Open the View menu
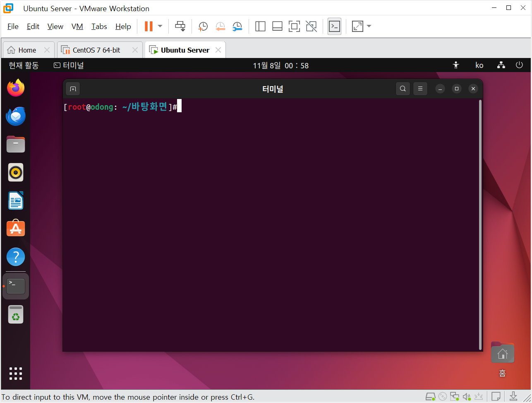The height and width of the screenshot is (403, 532). coord(55,27)
